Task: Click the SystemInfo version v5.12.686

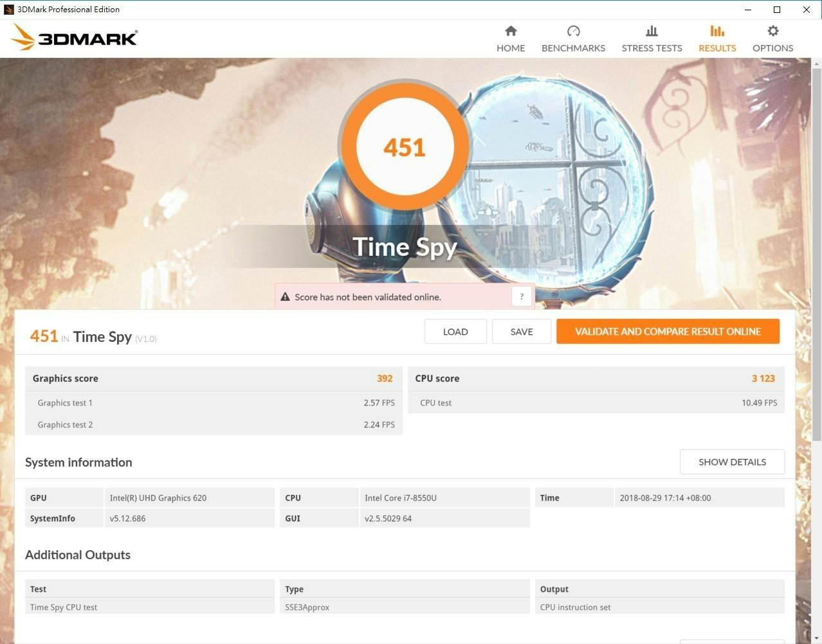Action: (x=127, y=519)
